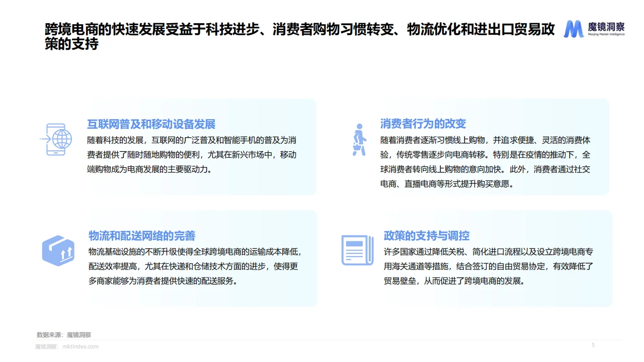This screenshot has width=644, height=362.
Task: Select the page number 5
Action: 593,345
